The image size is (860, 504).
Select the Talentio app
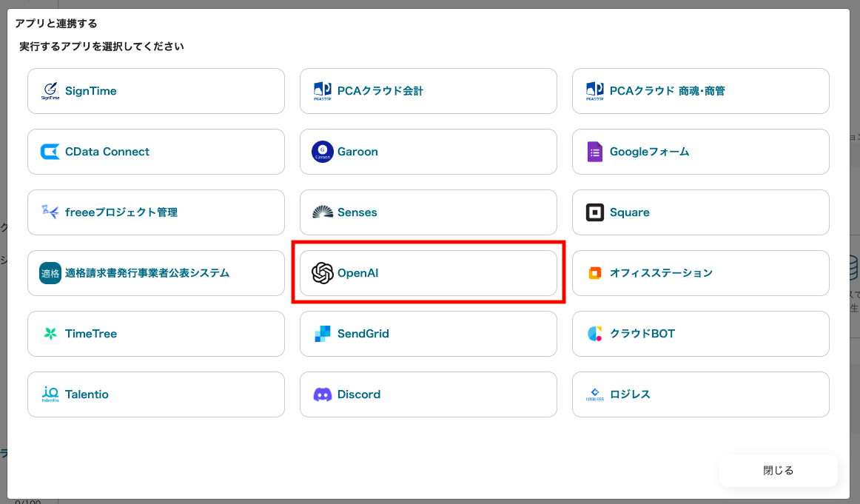pos(155,394)
